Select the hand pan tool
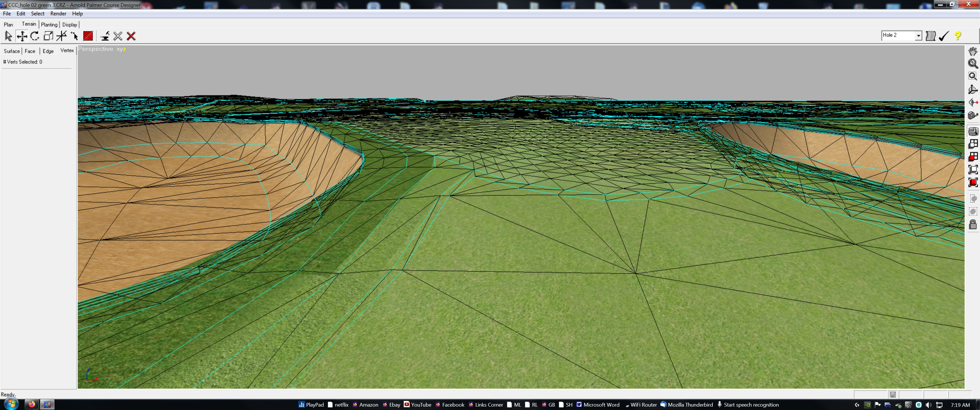 click(973, 51)
